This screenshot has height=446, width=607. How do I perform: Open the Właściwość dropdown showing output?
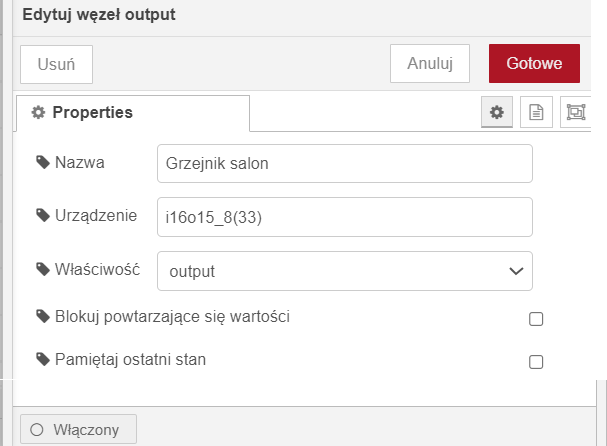tap(345, 271)
